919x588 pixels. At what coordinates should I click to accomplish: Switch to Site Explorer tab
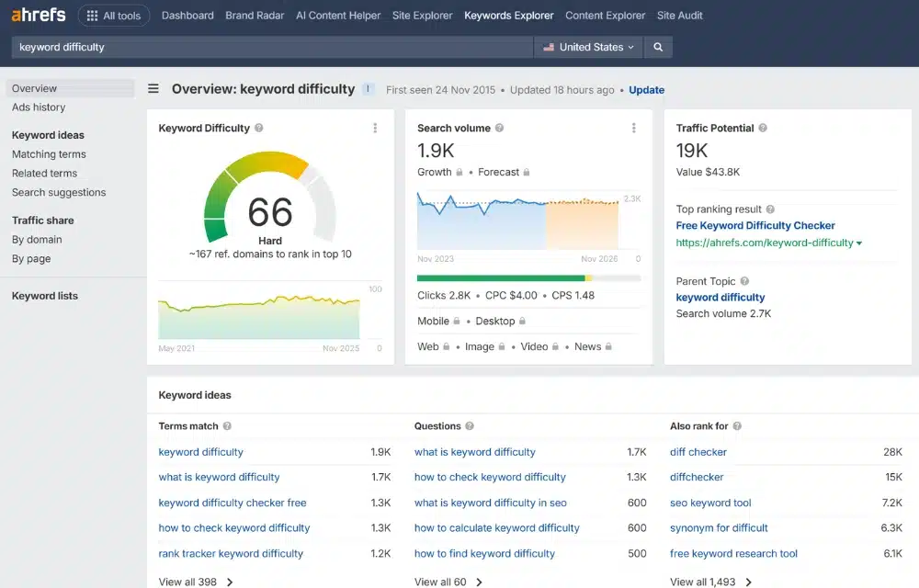point(422,16)
